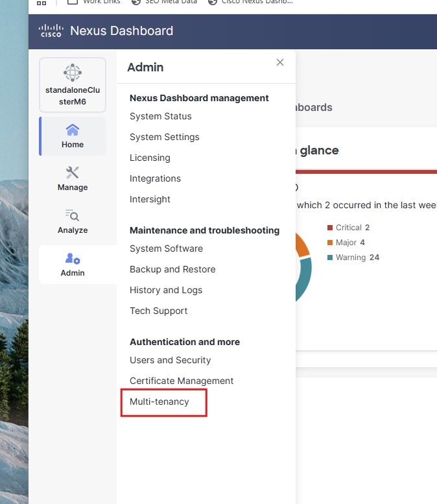
Task: Click the Critical 2 legend entry
Action: 349,228
